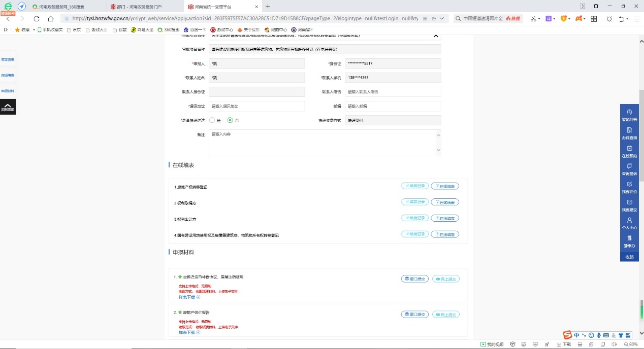Open the 我要评价 evaluation icon
Viewport: 644px width, 349px height.
pyautogui.click(x=629, y=188)
